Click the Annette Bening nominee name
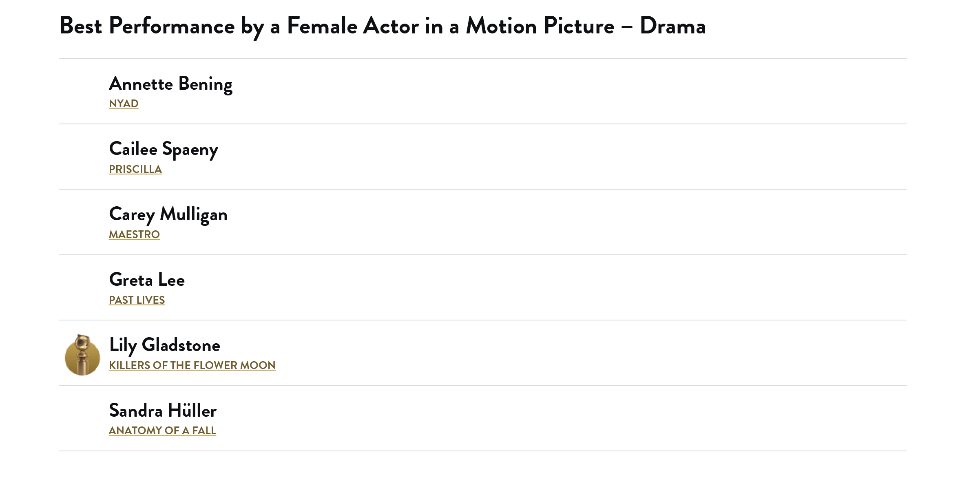The height and width of the screenshot is (486, 980). point(170,84)
